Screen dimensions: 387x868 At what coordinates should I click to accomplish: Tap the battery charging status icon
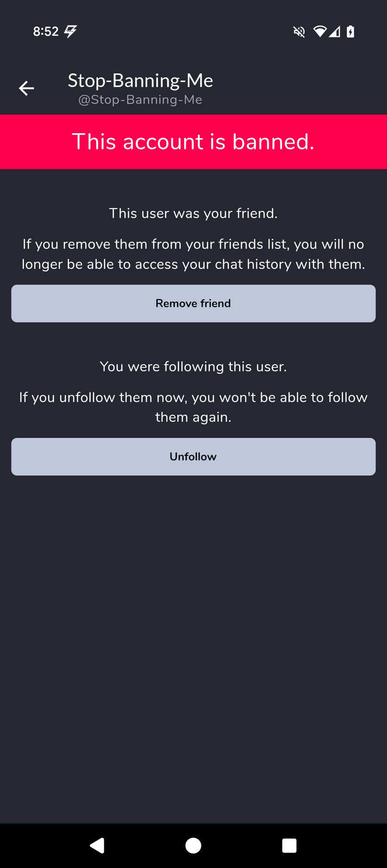point(351,31)
